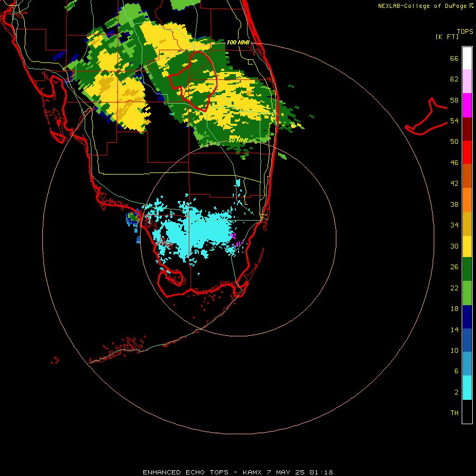Click the NEXLAB-College of DuPage text
This screenshot has width=476, height=476.
click(423, 6)
